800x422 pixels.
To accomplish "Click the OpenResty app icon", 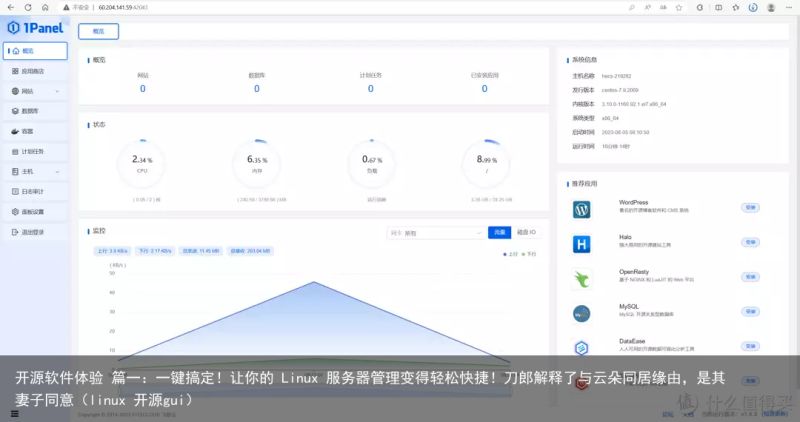I will point(582,279).
